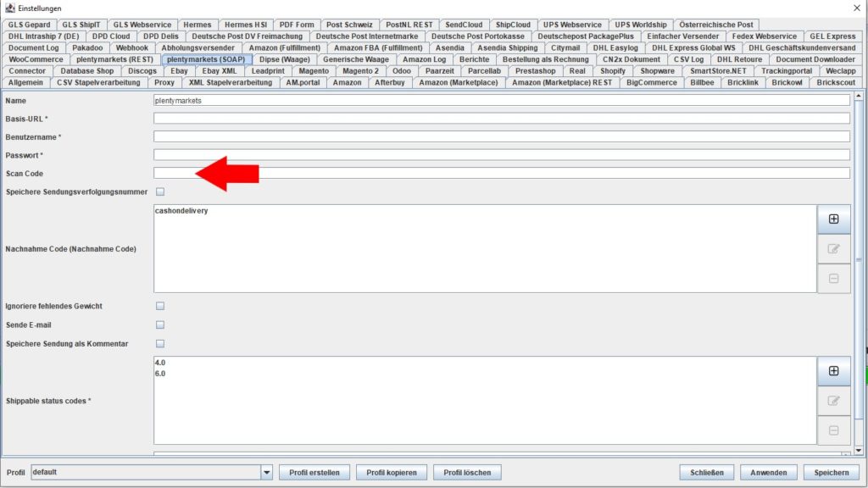Click the Basis-URL input field

(502, 119)
